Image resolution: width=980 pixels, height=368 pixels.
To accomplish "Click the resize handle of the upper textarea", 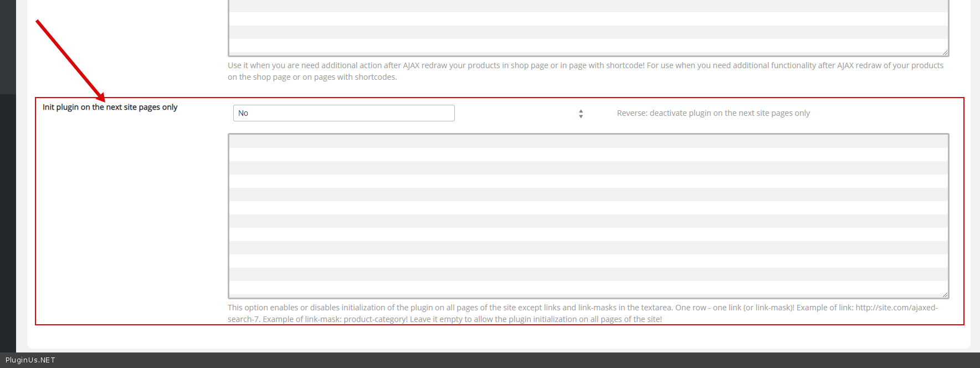I will point(945,52).
